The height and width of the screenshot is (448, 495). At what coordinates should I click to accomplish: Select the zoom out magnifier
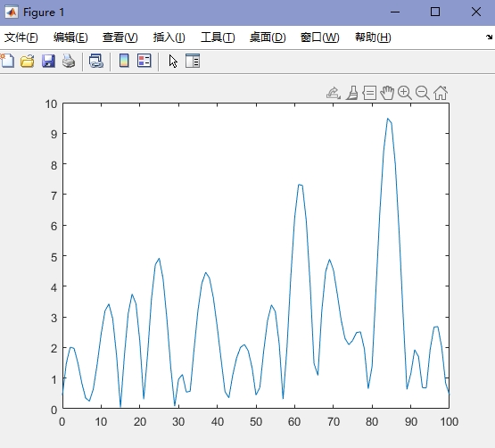tap(423, 93)
